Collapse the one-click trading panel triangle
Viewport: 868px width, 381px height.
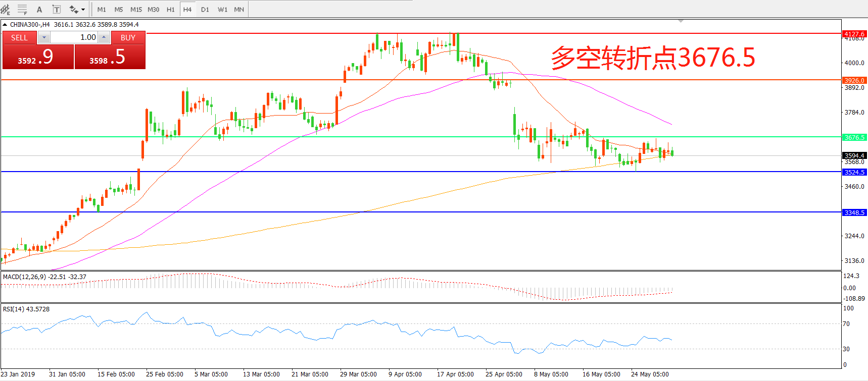coord(5,24)
